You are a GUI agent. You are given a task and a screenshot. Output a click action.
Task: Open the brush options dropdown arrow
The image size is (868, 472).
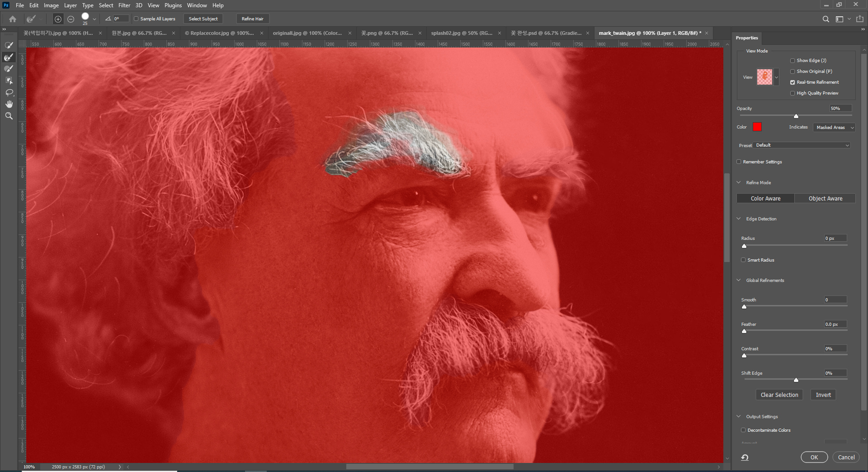pos(94,19)
